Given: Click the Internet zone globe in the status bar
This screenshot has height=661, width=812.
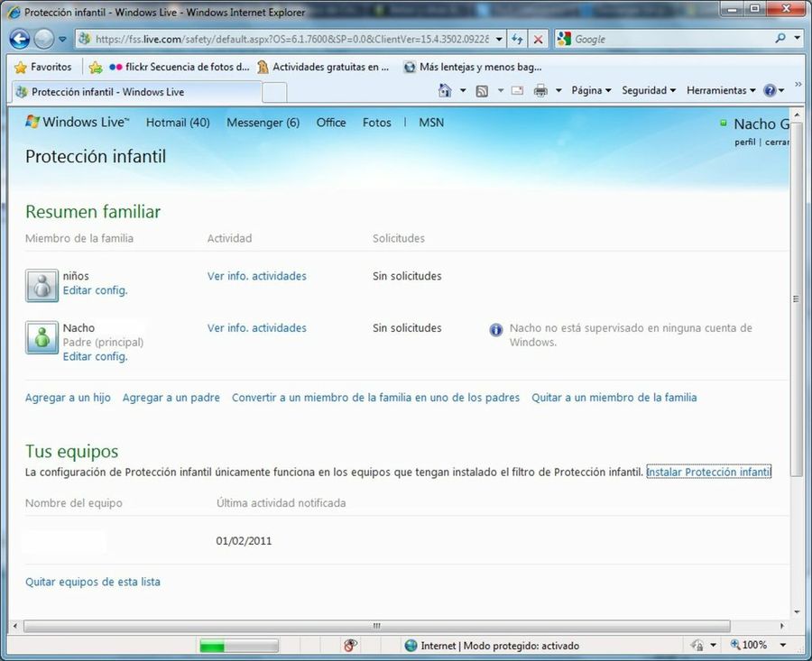Looking at the screenshot, I should click(411, 645).
